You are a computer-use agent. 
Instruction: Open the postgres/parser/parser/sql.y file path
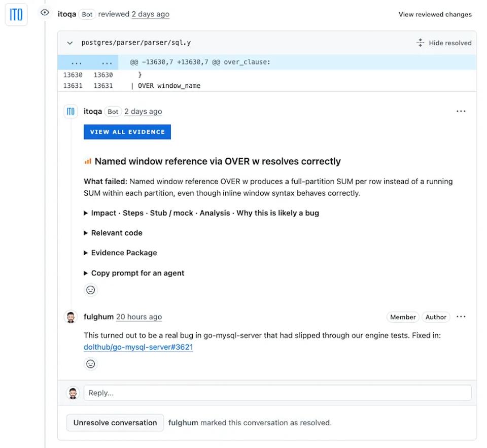[136, 43]
